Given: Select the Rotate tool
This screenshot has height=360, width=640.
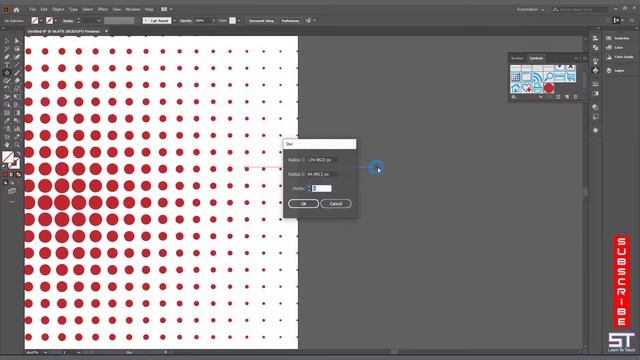Looking at the screenshot, I should (x=7, y=88).
